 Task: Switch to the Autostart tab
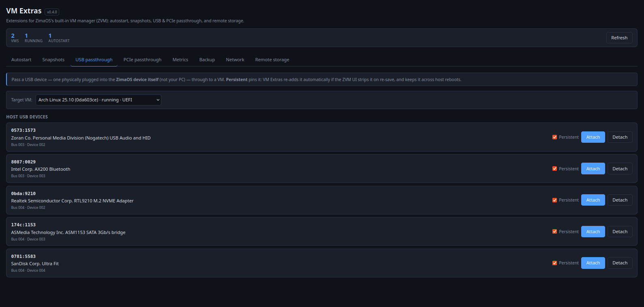[21, 60]
